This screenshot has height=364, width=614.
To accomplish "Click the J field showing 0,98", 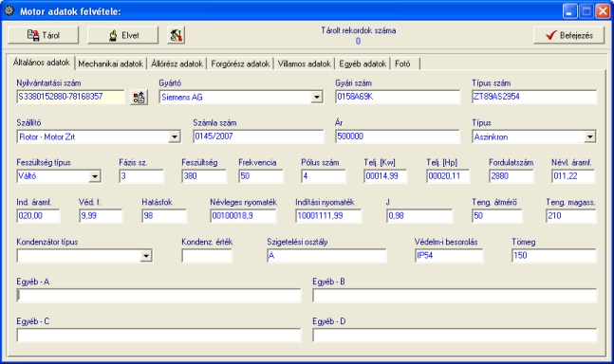I will click(x=419, y=216).
